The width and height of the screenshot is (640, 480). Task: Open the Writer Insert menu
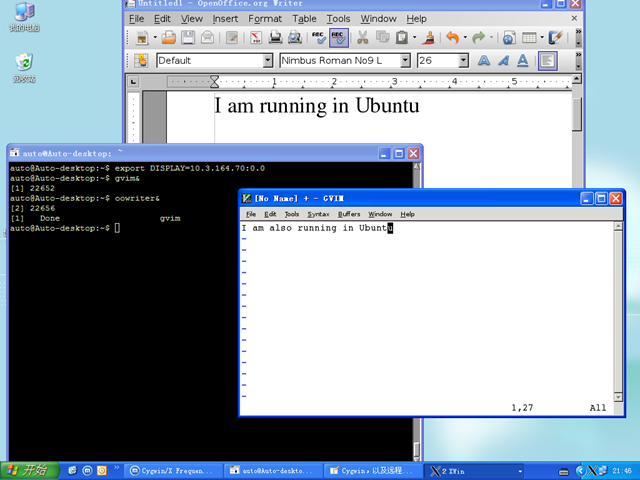click(225, 19)
